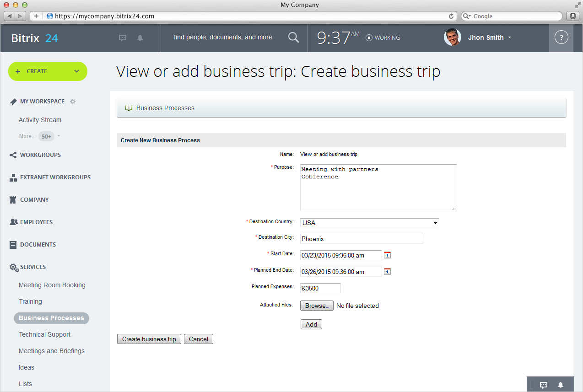
Task: Click the notifications bell in the top bar
Action: click(x=140, y=38)
